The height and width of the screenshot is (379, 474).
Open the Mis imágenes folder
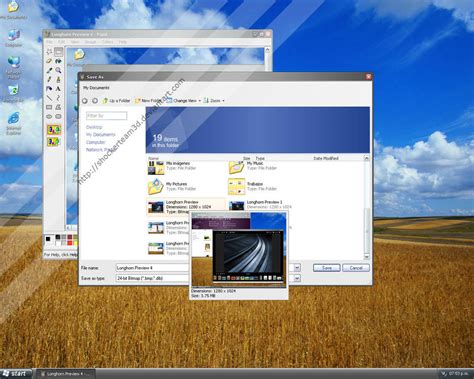[x=172, y=168]
